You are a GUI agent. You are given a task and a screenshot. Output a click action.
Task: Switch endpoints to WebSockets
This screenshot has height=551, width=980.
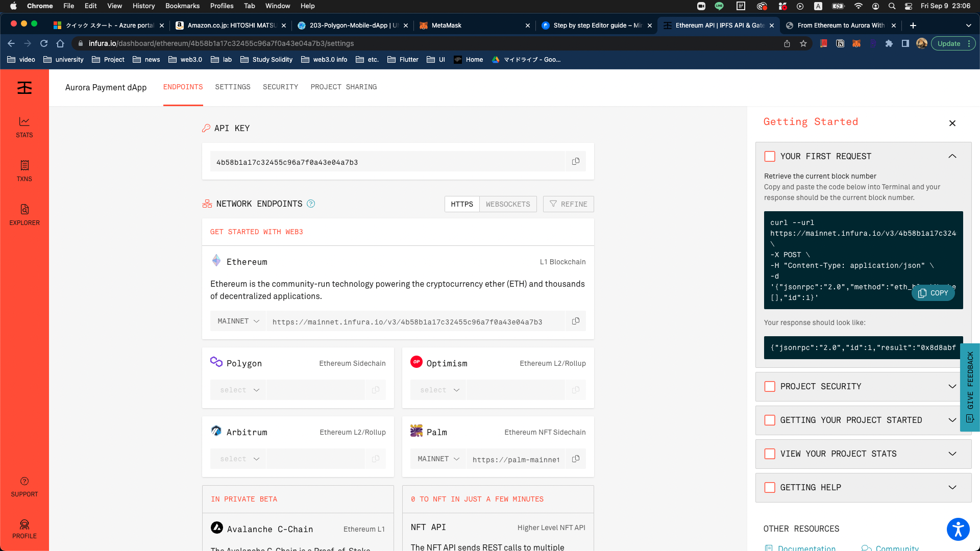pyautogui.click(x=508, y=204)
